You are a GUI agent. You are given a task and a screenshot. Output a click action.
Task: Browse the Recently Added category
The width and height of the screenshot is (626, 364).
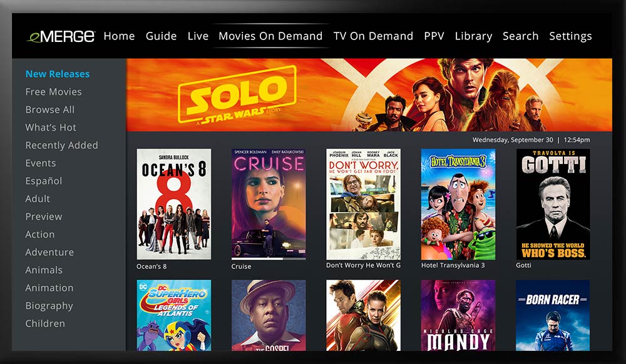point(61,145)
